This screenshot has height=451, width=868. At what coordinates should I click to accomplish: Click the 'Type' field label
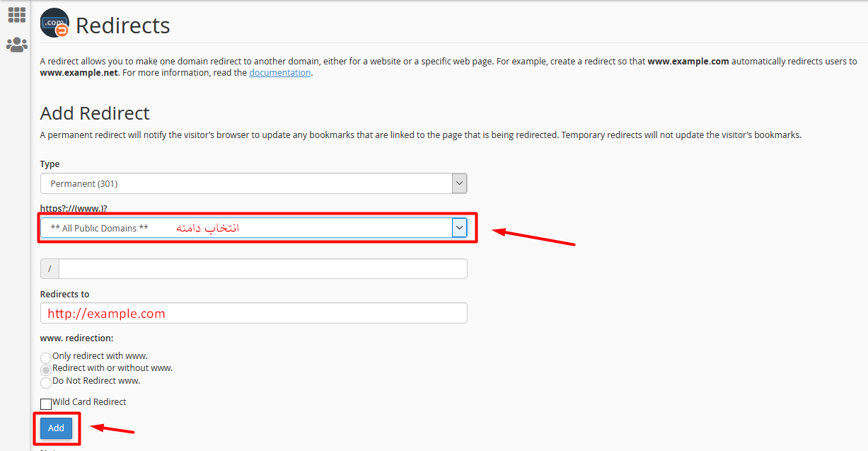pyautogui.click(x=50, y=164)
